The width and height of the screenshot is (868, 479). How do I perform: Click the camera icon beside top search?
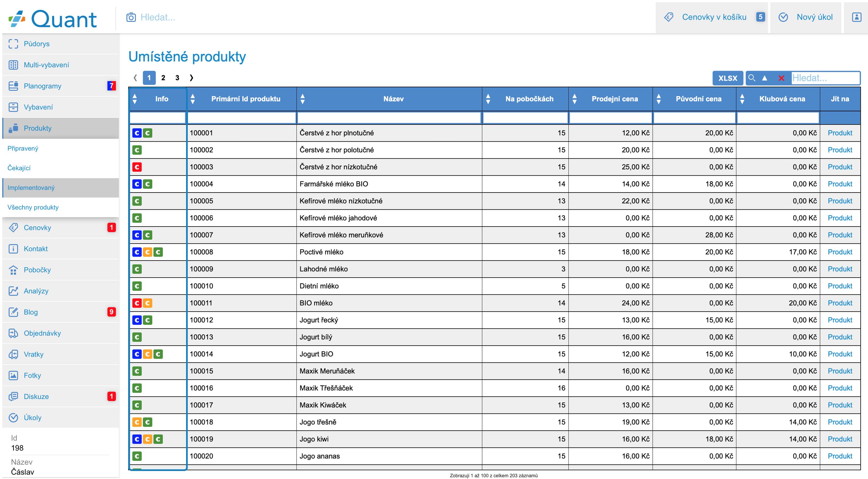[x=131, y=17]
